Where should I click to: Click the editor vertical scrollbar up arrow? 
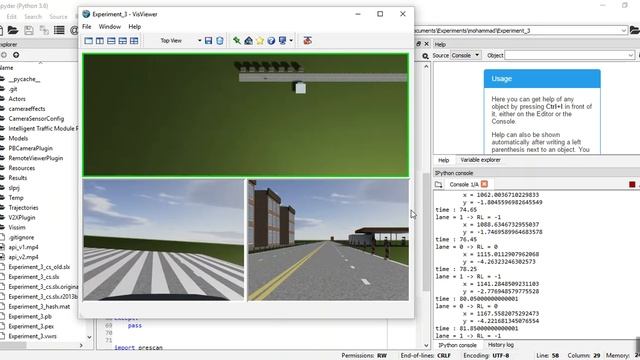tap(426, 66)
